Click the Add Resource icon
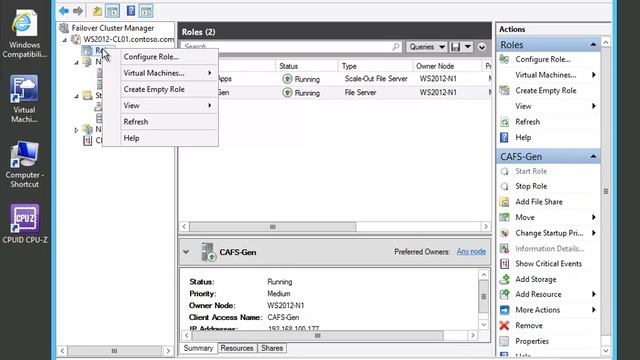 [504, 294]
